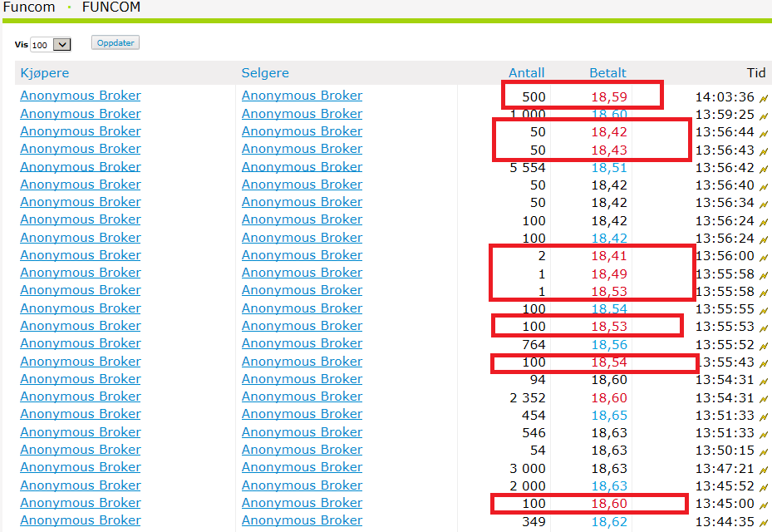Click the icon next to time 13:55:52
Viewport: 772px width, 532px height.
tap(764, 344)
